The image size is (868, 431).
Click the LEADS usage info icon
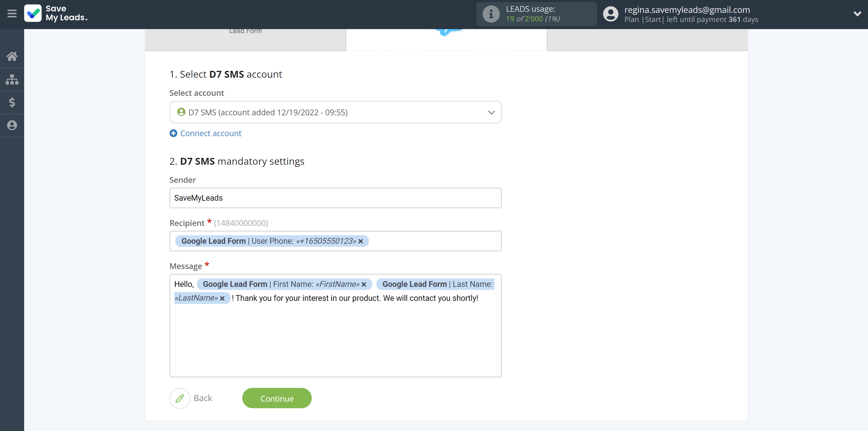tap(491, 14)
